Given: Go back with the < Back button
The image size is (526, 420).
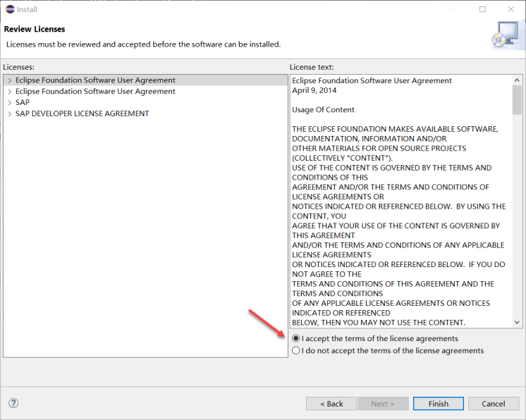Looking at the screenshot, I should coord(331,404).
